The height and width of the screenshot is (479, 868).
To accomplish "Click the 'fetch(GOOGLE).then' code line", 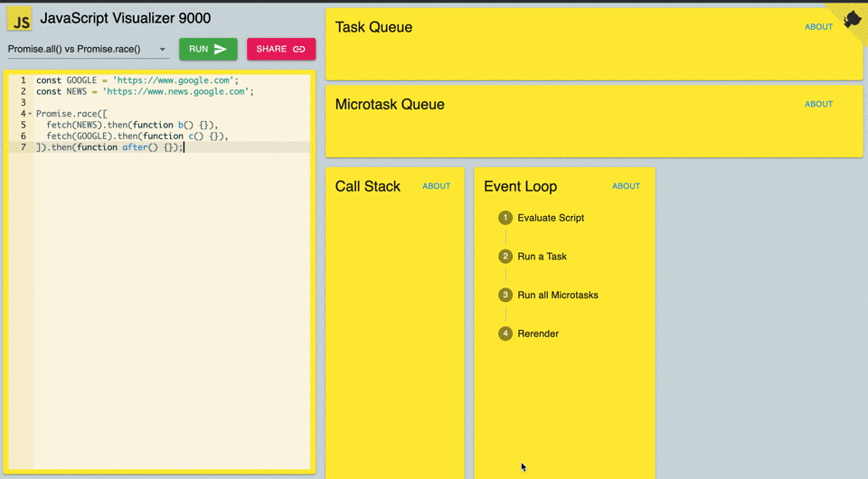I will [x=137, y=136].
